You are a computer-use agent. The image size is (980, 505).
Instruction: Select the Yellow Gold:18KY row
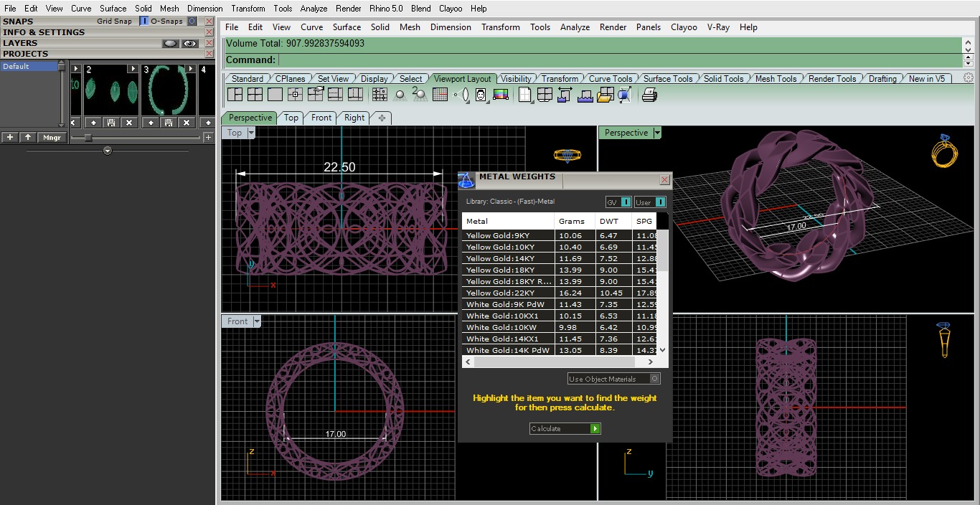560,270
